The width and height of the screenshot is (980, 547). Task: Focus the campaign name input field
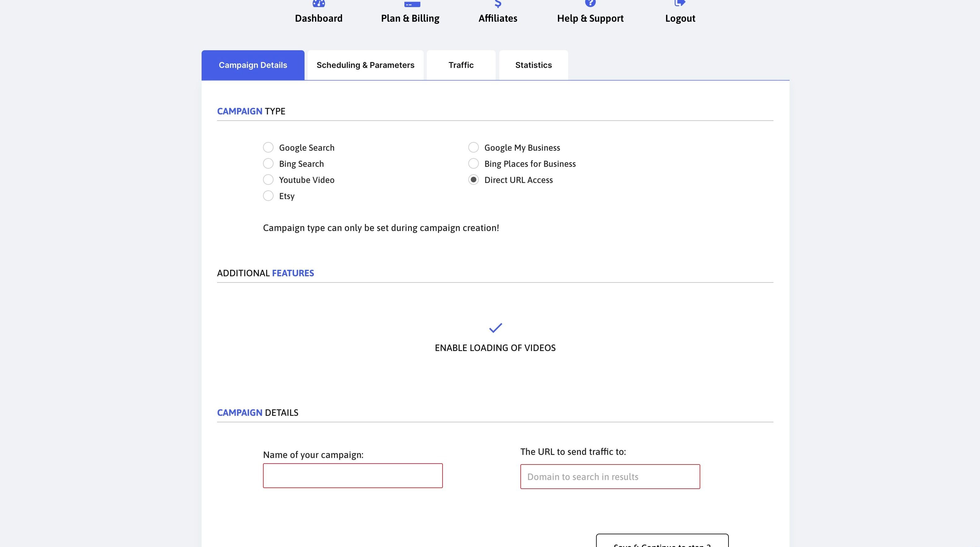coord(353,475)
